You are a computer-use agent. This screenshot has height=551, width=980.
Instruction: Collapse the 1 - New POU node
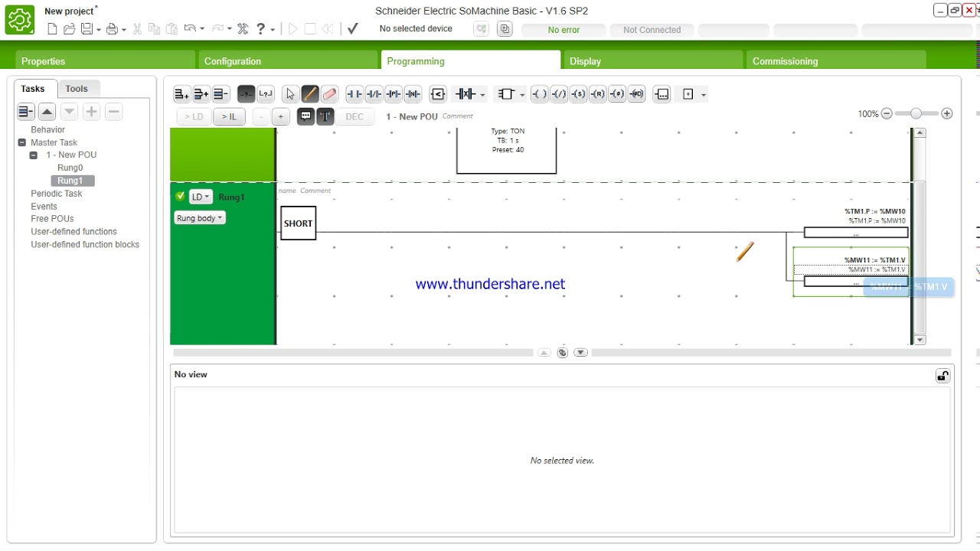34,155
